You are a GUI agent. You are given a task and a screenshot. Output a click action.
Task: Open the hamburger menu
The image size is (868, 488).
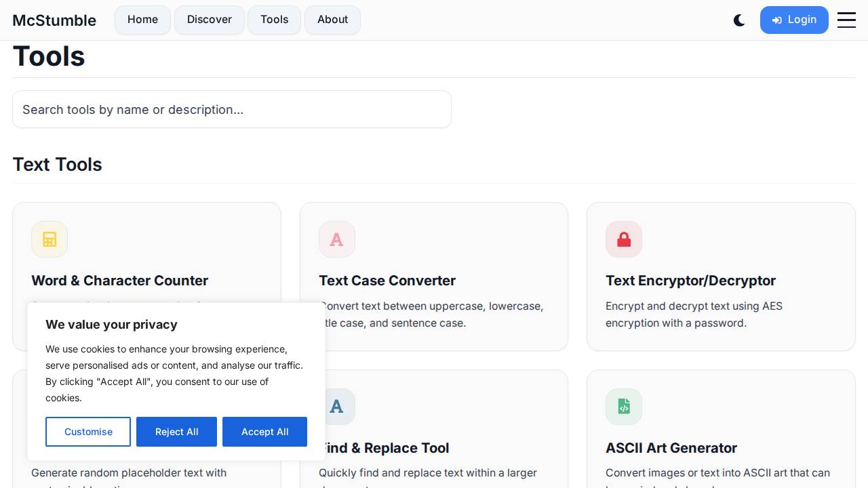(846, 20)
